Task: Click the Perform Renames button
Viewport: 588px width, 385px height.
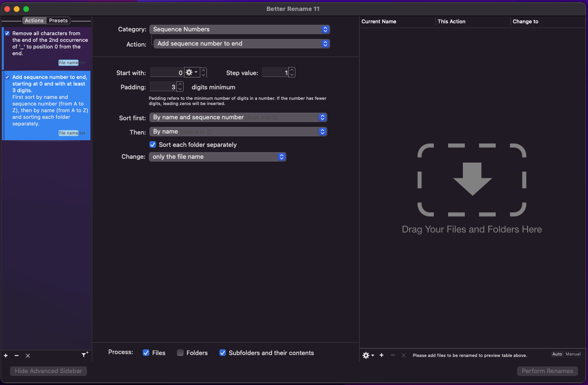Action: coord(548,371)
